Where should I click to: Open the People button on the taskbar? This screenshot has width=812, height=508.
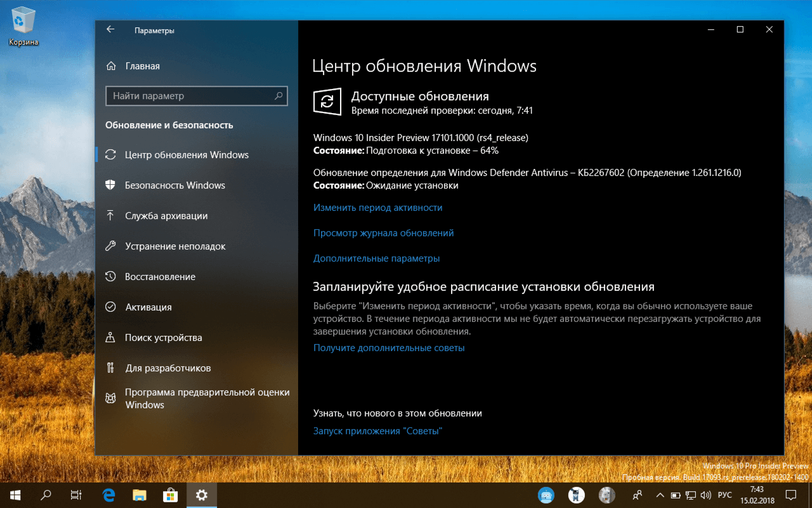(x=637, y=495)
